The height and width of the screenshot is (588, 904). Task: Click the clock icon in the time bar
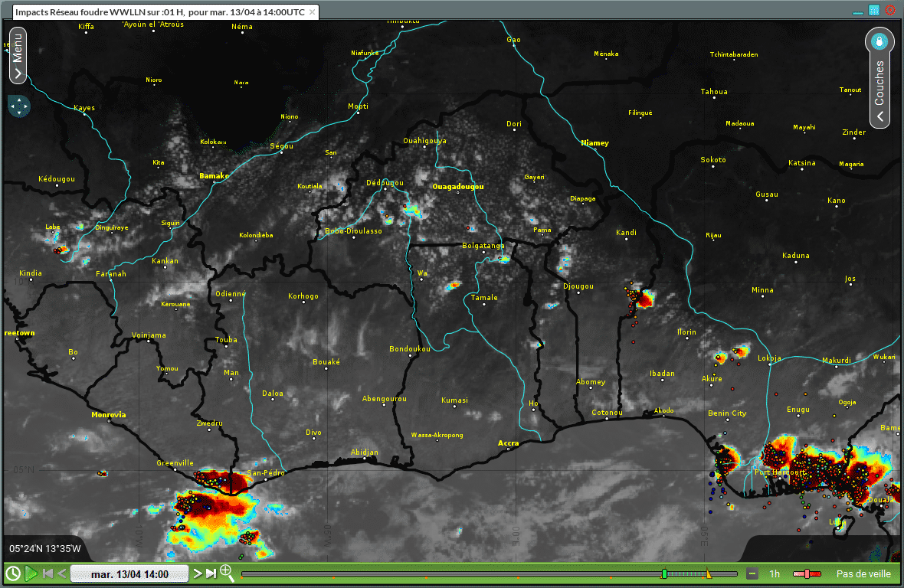(x=13, y=573)
